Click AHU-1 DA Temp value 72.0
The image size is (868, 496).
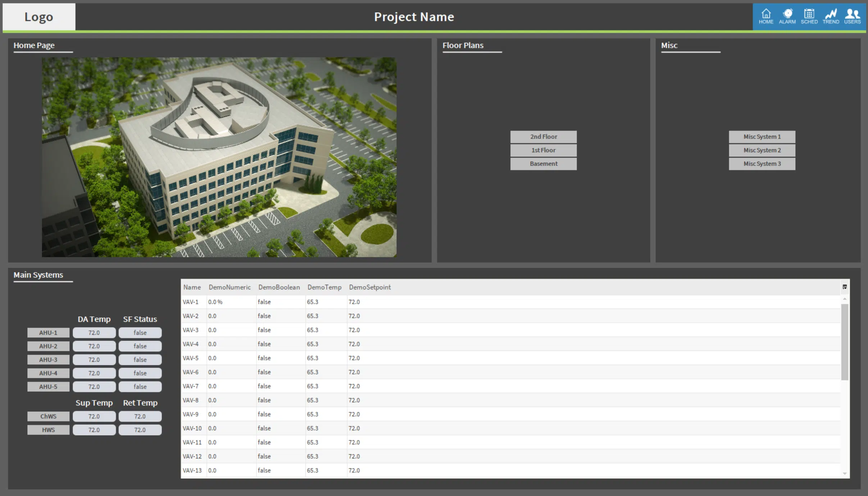coord(94,333)
